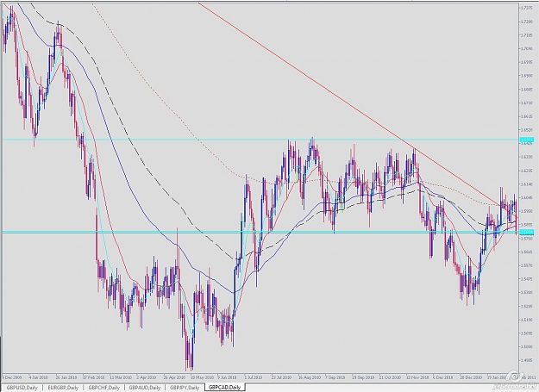This screenshot has height=392, width=539.
Task: Click the 4 Jan 2010 date label
Action: pos(38,377)
